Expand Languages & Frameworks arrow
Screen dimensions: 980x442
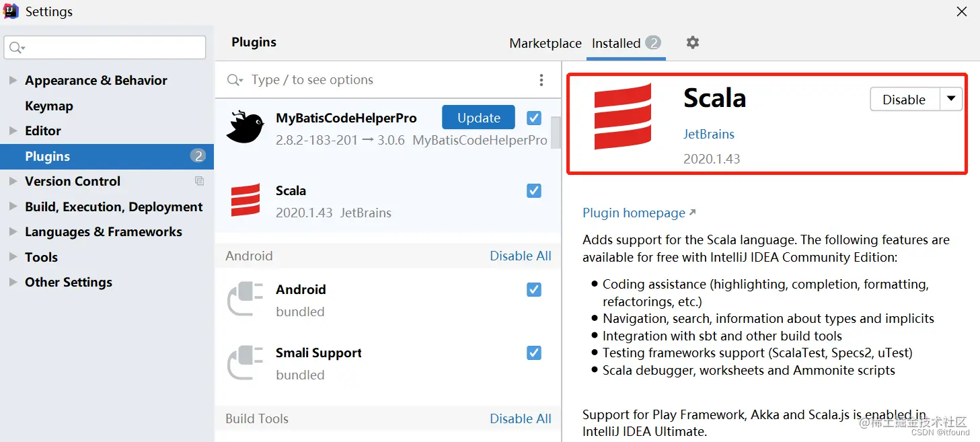(13, 231)
